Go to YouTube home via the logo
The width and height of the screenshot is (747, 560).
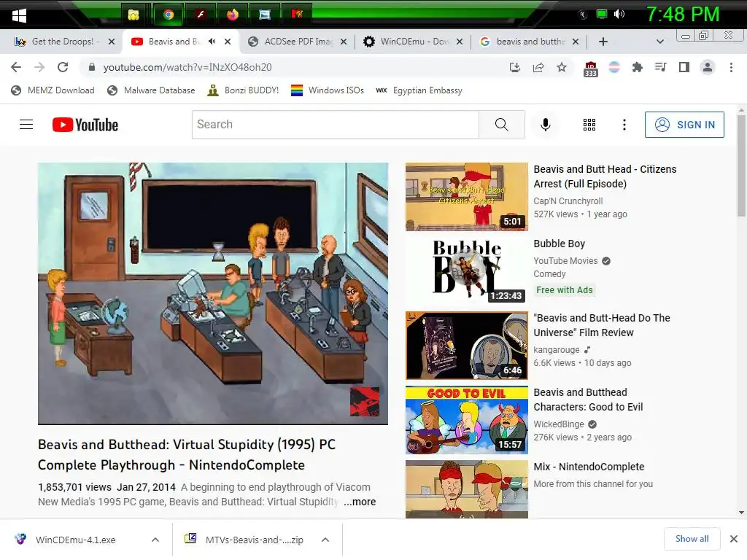(85, 125)
